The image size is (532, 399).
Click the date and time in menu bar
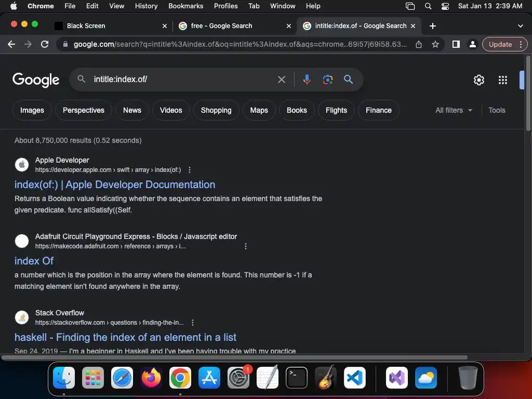pyautogui.click(x=490, y=6)
